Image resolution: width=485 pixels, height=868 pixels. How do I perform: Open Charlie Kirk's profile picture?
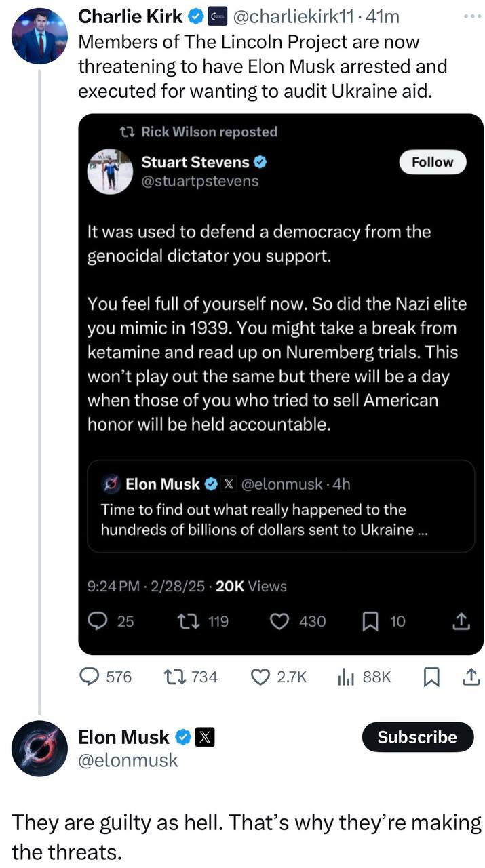tap(39, 37)
